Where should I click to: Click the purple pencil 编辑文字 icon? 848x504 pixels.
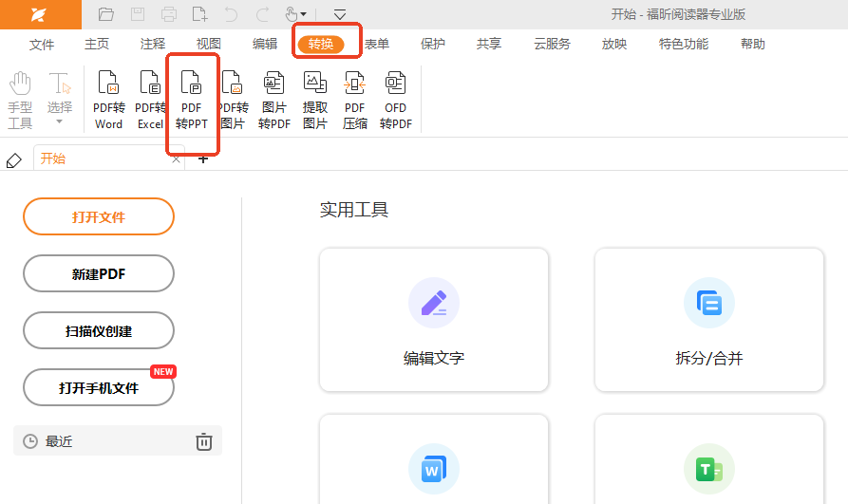[x=434, y=303]
